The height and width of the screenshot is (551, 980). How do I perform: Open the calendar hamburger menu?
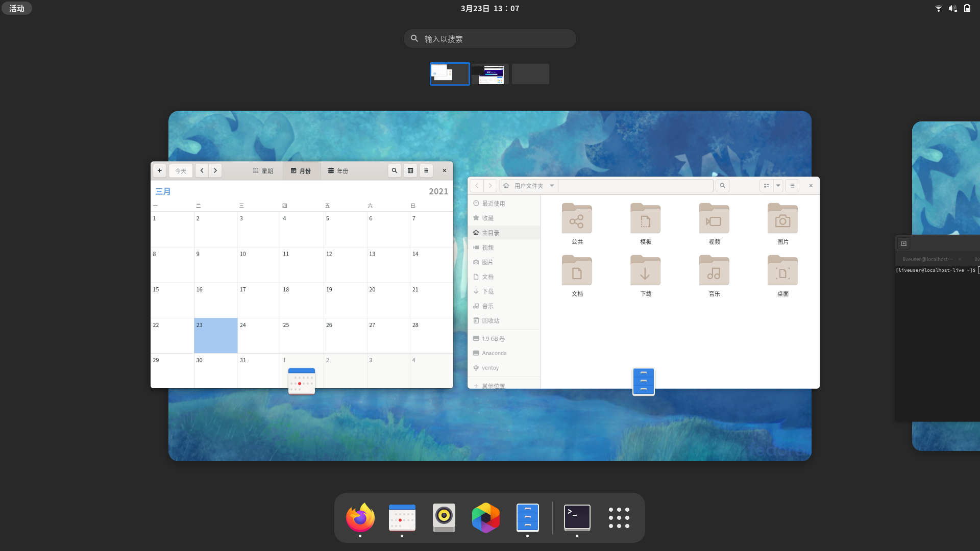[426, 171]
